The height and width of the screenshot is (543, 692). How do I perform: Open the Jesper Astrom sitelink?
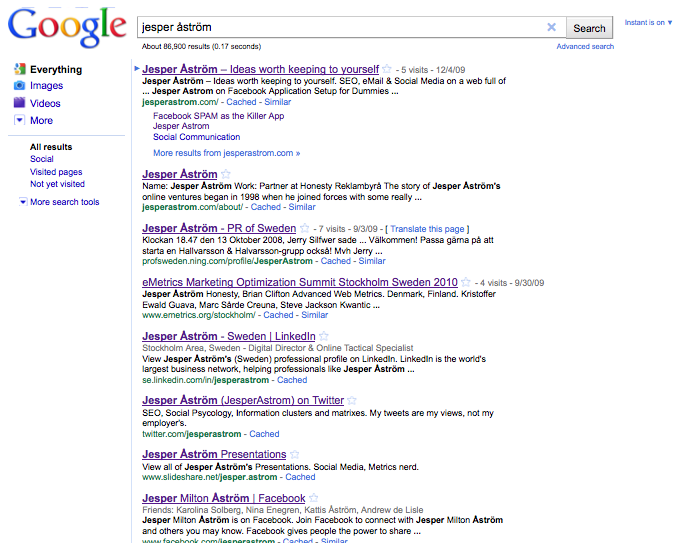point(181,126)
